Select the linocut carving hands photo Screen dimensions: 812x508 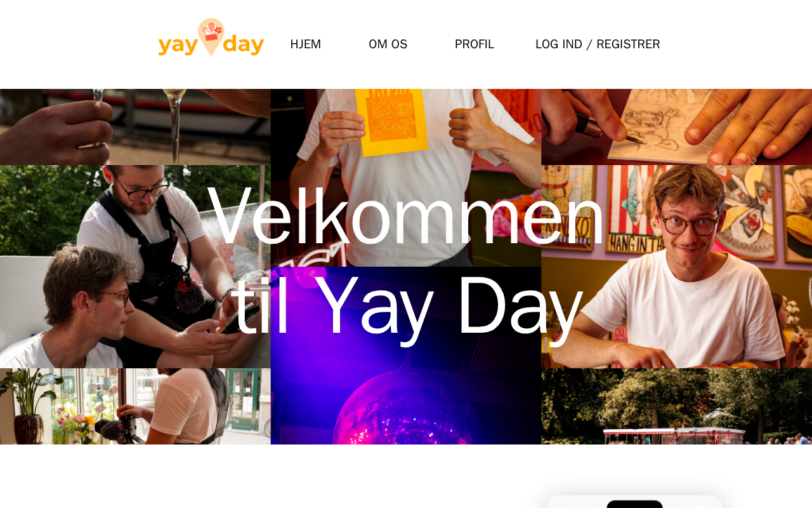pyautogui.click(x=676, y=127)
